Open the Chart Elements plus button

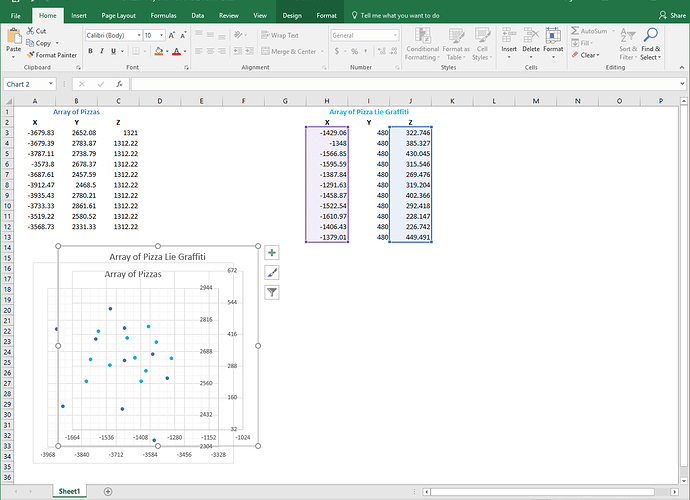click(x=272, y=253)
